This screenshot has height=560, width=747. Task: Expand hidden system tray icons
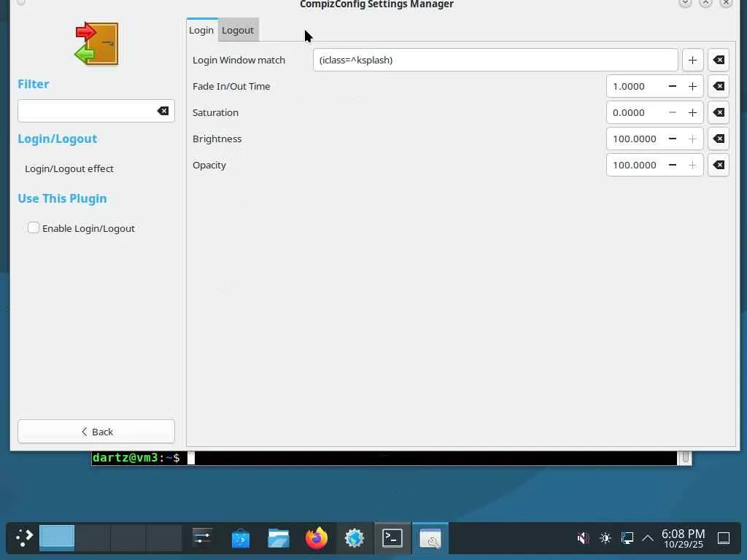pyautogui.click(x=648, y=538)
